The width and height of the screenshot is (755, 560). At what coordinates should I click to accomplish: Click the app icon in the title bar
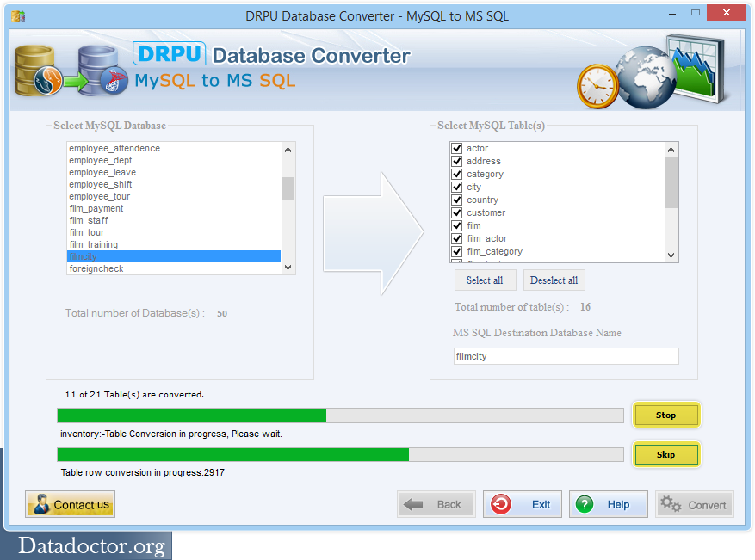[18, 15]
